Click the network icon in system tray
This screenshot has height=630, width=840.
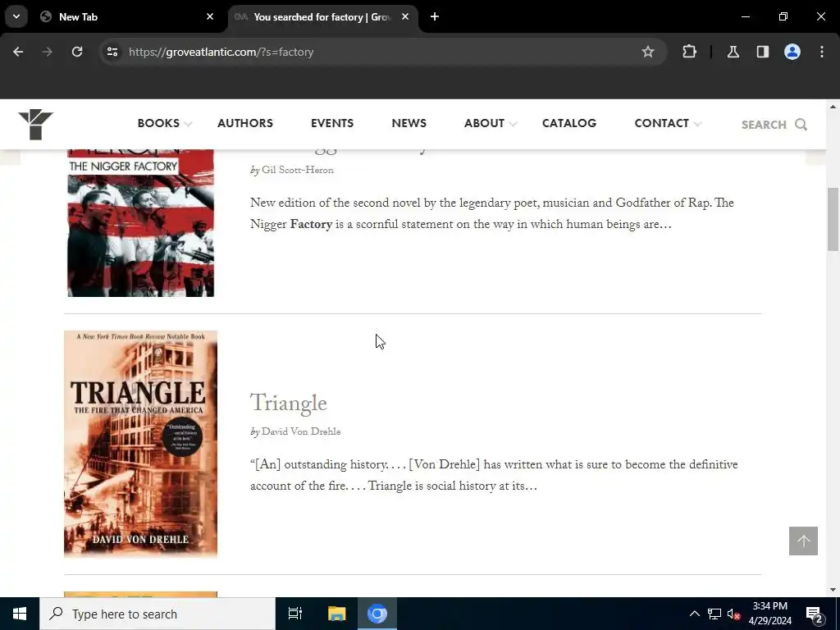tap(714, 614)
